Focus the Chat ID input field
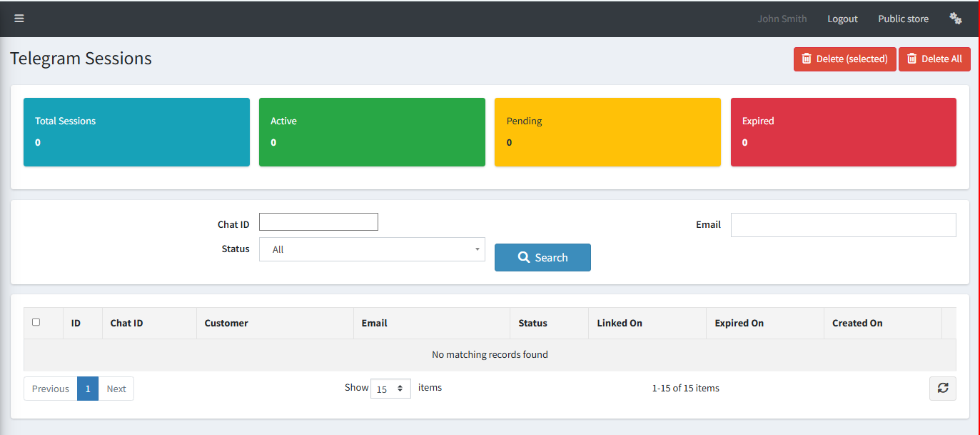980x435 pixels. [x=318, y=221]
